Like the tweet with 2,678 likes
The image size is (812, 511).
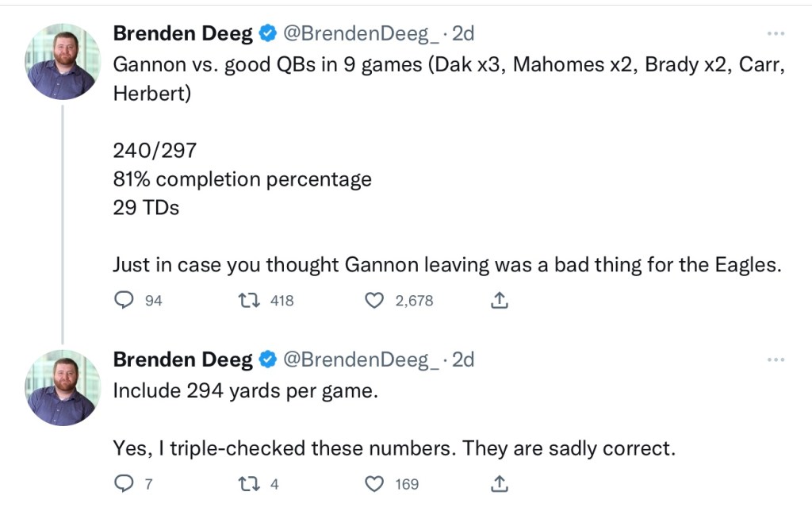pos(373,301)
